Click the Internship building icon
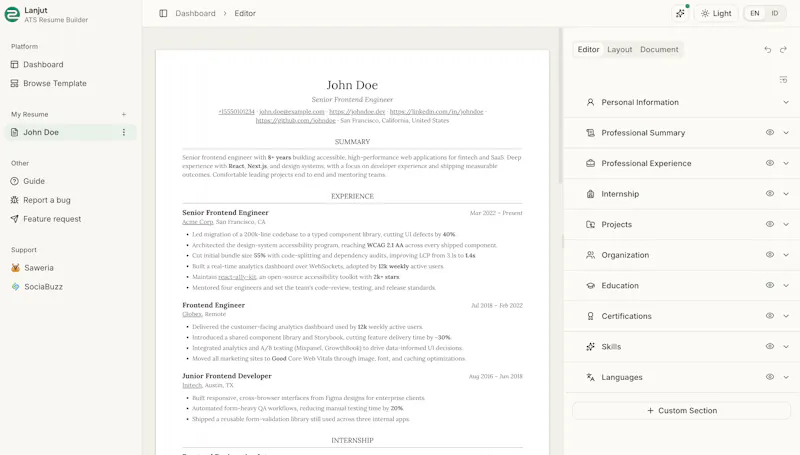Screen dimensions: 800x455 click(590, 194)
